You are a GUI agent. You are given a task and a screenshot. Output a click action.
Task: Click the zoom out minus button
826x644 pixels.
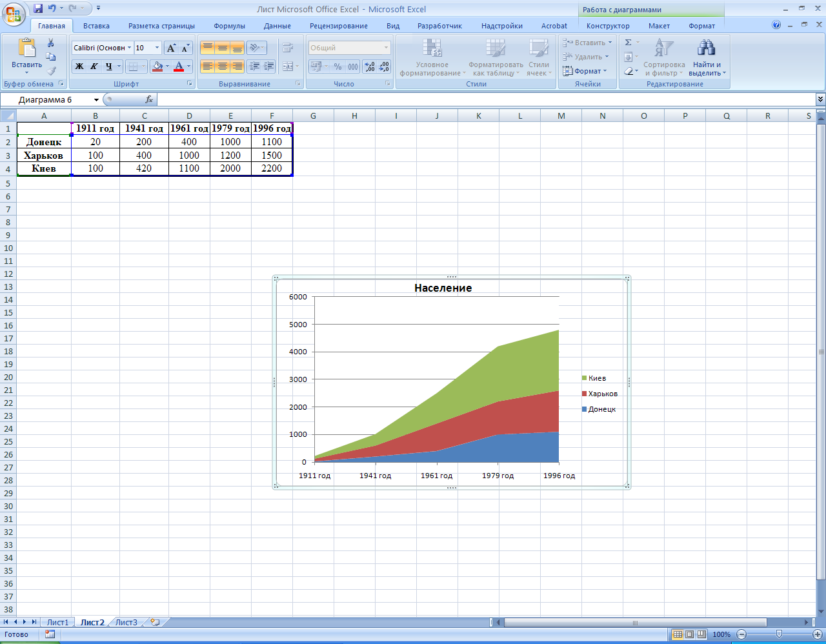[x=741, y=634]
